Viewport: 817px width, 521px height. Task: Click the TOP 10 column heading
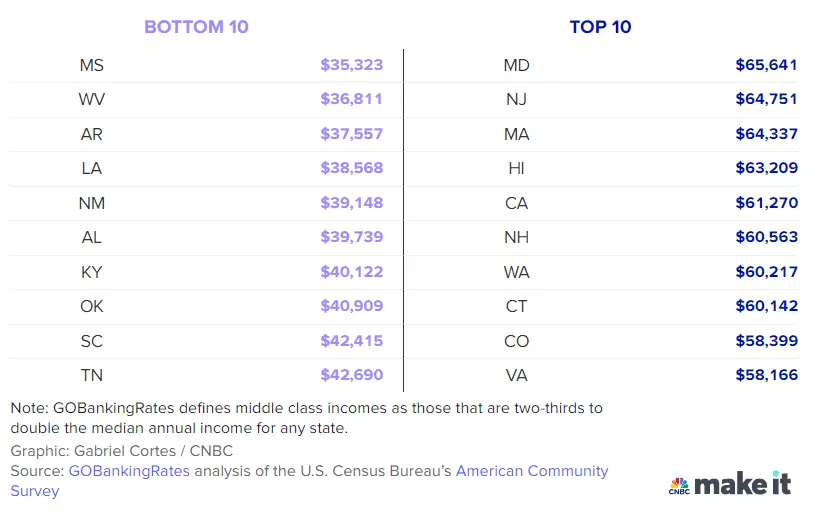coord(600,27)
